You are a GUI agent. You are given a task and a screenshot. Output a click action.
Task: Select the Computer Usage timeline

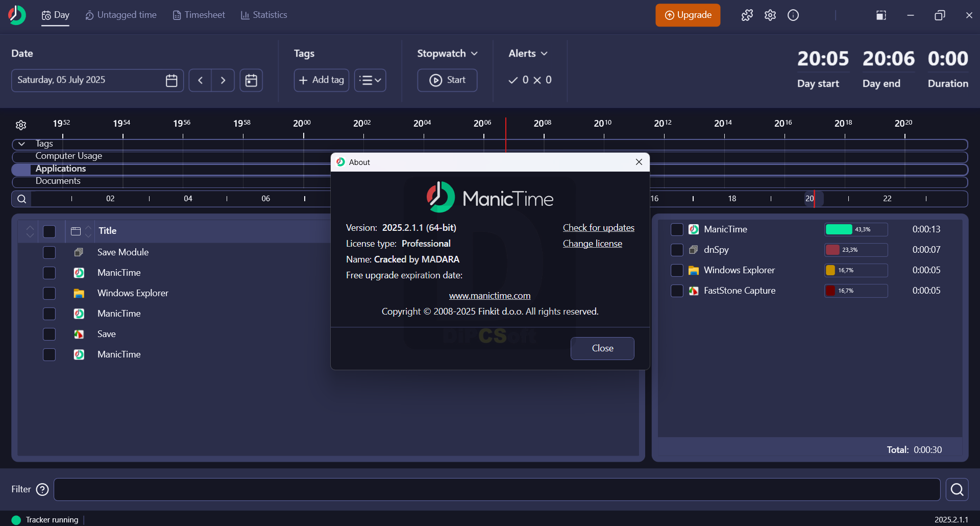click(x=69, y=156)
